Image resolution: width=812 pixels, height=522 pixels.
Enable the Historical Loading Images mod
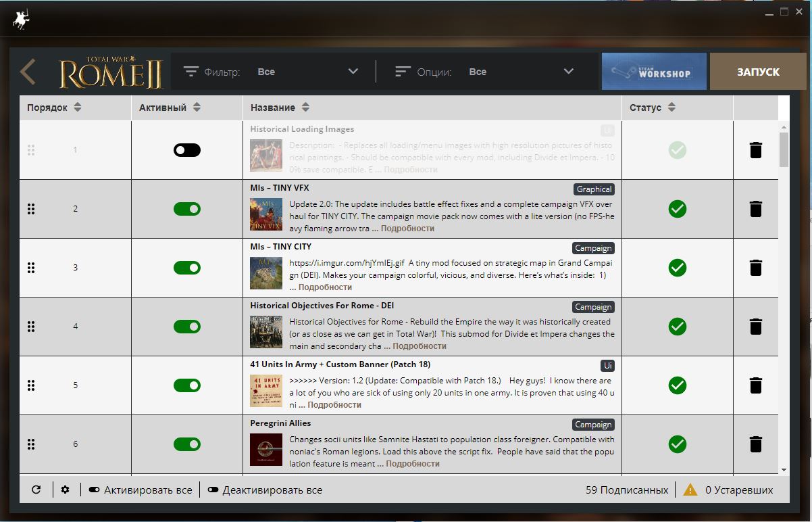tap(187, 150)
